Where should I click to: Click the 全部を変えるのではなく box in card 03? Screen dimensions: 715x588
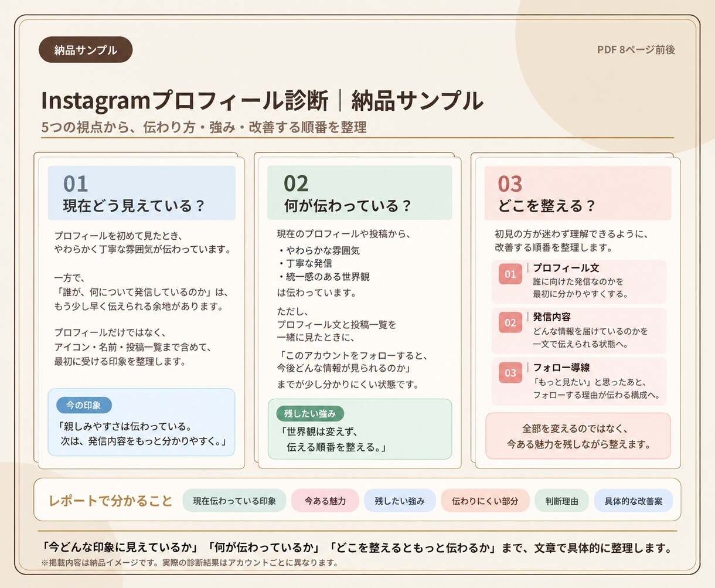(x=578, y=436)
